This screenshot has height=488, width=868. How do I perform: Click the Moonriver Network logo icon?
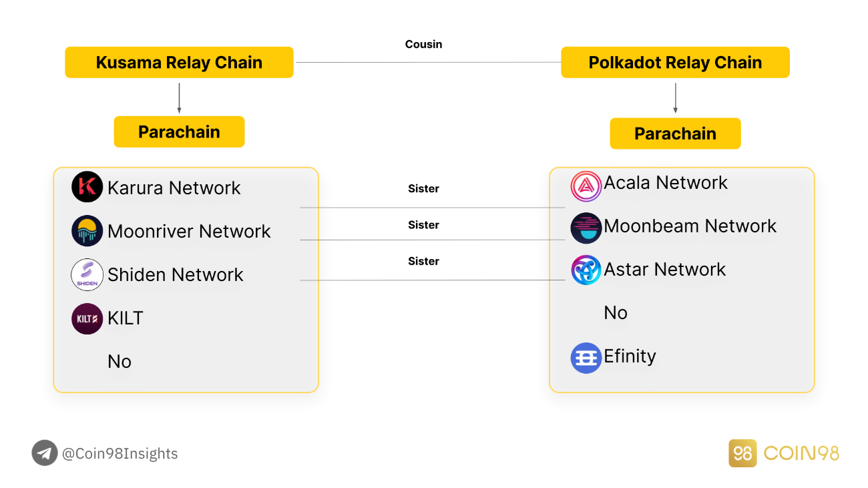tap(87, 231)
